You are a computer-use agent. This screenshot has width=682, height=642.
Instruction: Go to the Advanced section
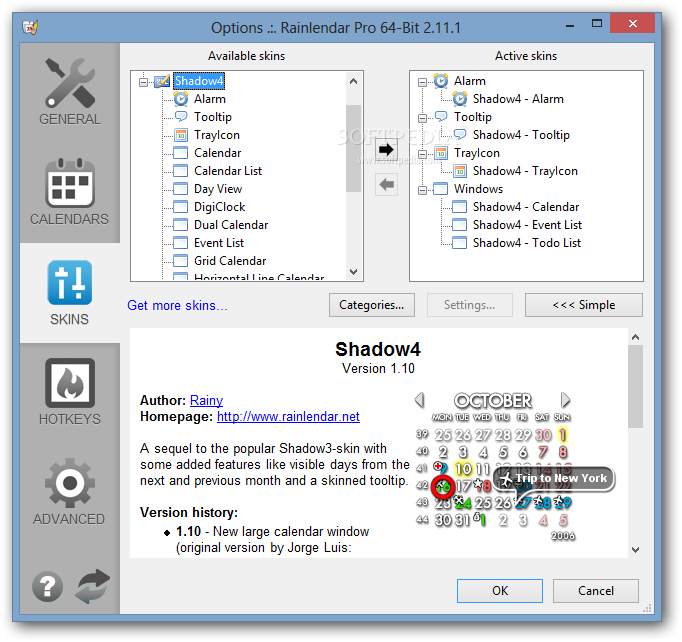tap(70, 493)
